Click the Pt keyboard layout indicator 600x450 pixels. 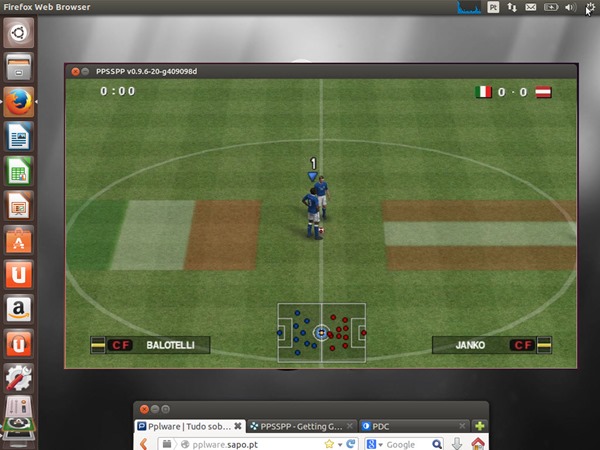493,7
